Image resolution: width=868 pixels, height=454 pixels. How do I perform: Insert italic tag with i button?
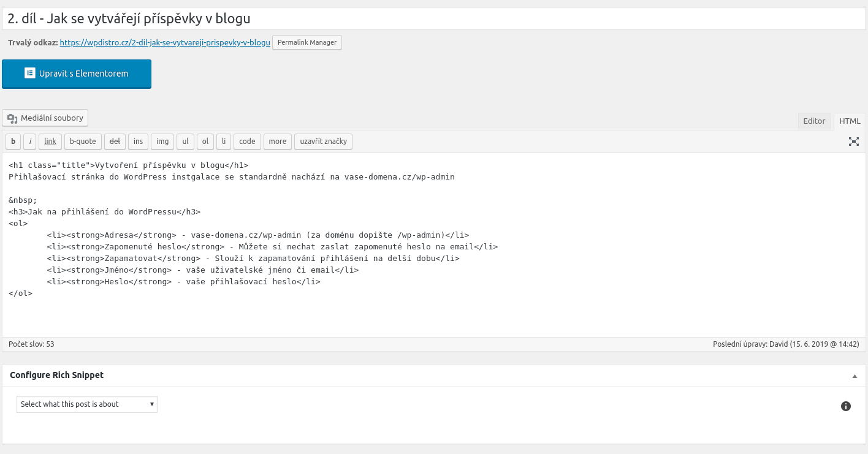click(x=30, y=142)
